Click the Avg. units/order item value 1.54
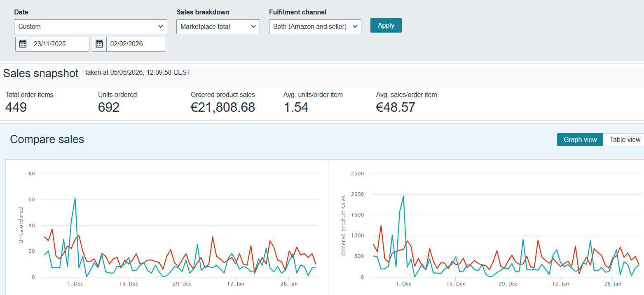Image resolution: width=644 pixels, height=295 pixels. pos(296,108)
